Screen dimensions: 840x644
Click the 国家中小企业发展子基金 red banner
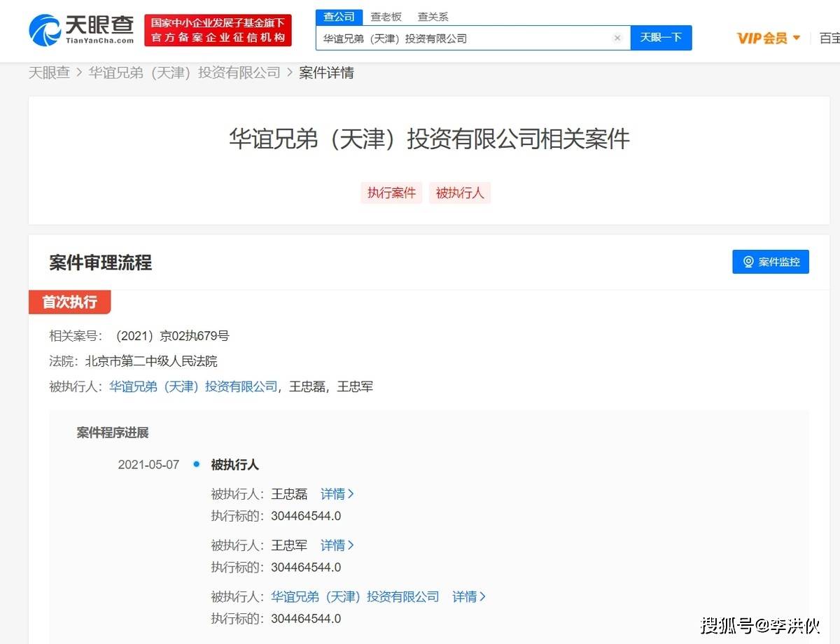pyautogui.click(x=218, y=31)
